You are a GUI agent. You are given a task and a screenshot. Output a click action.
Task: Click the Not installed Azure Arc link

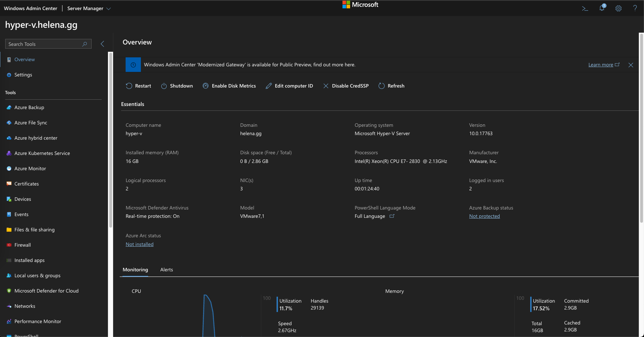point(139,244)
